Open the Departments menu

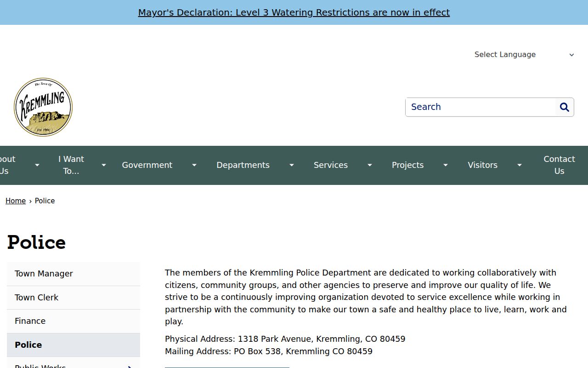(243, 165)
